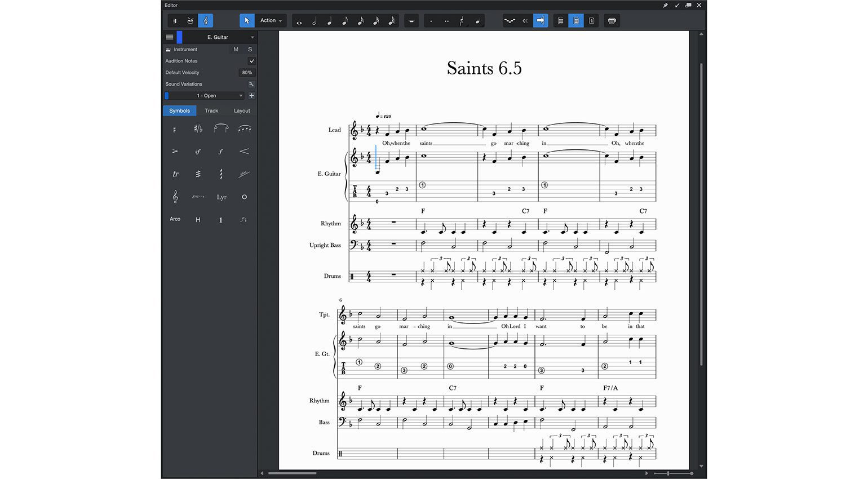Select the Lyr lyrics symbol
The width and height of the screenshot is (868, 479).
222,197
